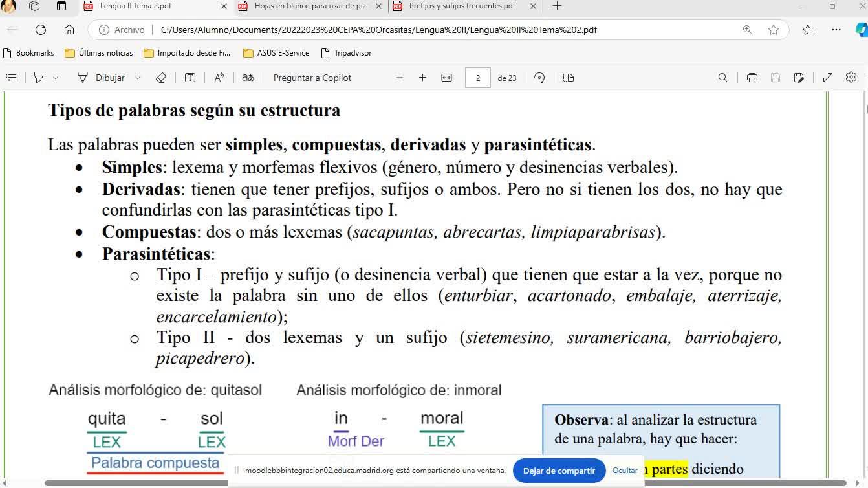Screen dimensions: 868x488
Task: Open the address bar zoom indicator
Action: point(748,30)
